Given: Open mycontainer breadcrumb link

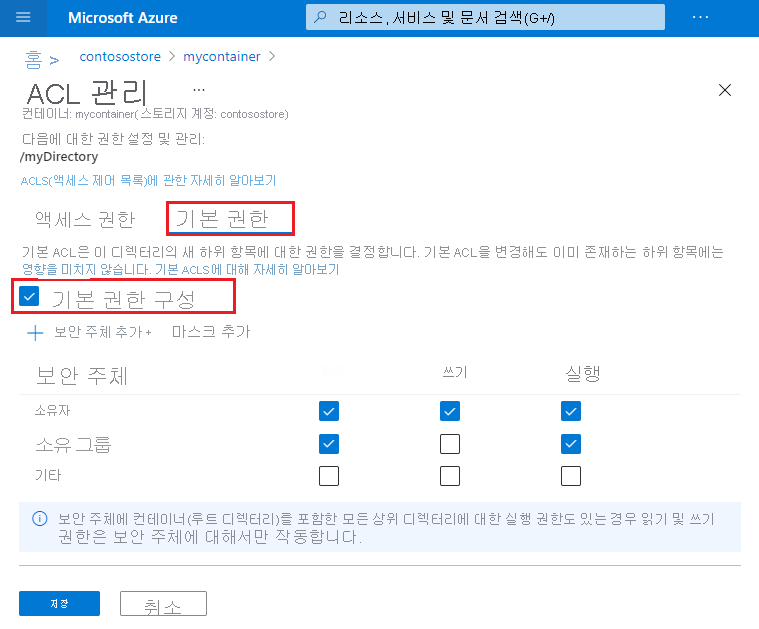Looking at the screenshot, I should [x=222, y=57].
